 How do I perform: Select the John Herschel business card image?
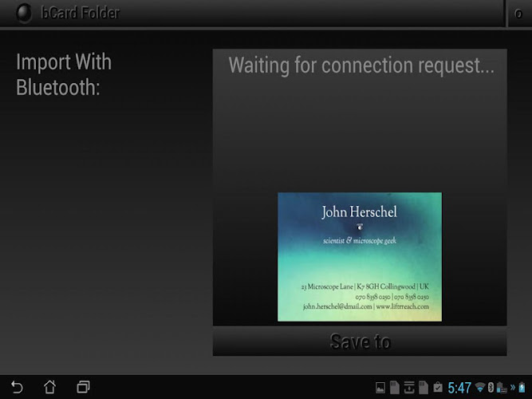coord(360,257)
